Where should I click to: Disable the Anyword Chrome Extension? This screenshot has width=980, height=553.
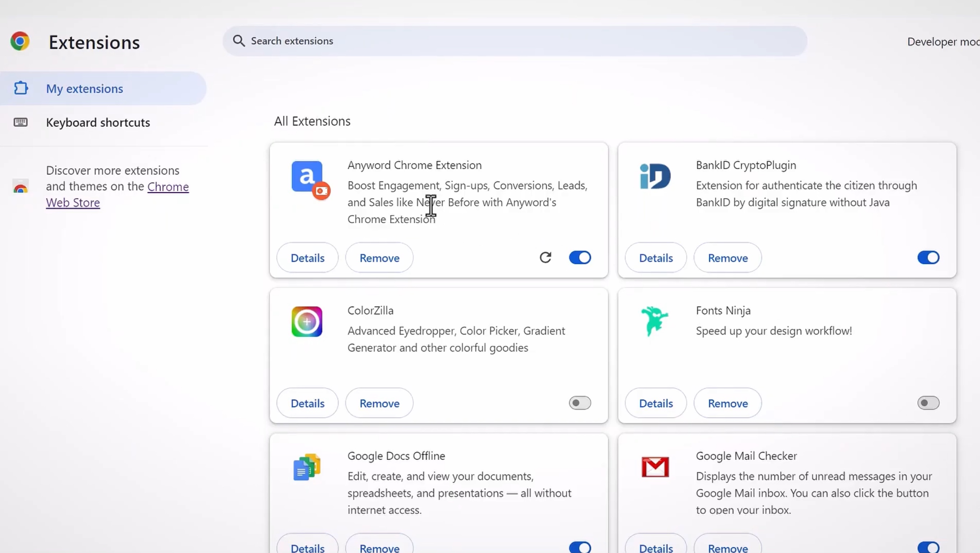[x=579, y=257]
